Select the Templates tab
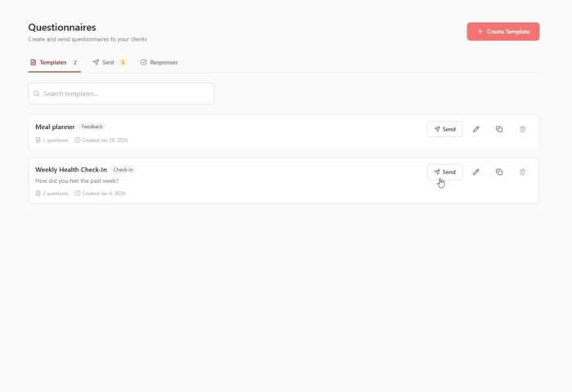The image size is (572, 392). [54, 62]
